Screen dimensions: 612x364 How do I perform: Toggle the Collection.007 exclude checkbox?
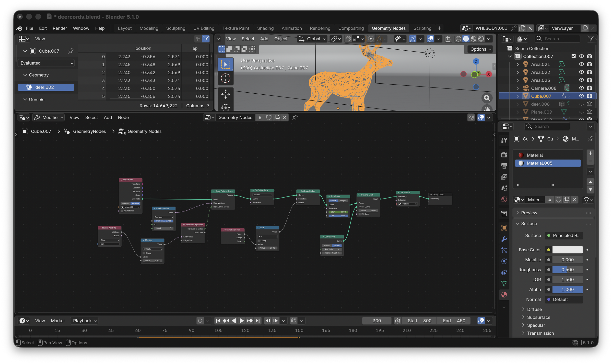(573, 56)
